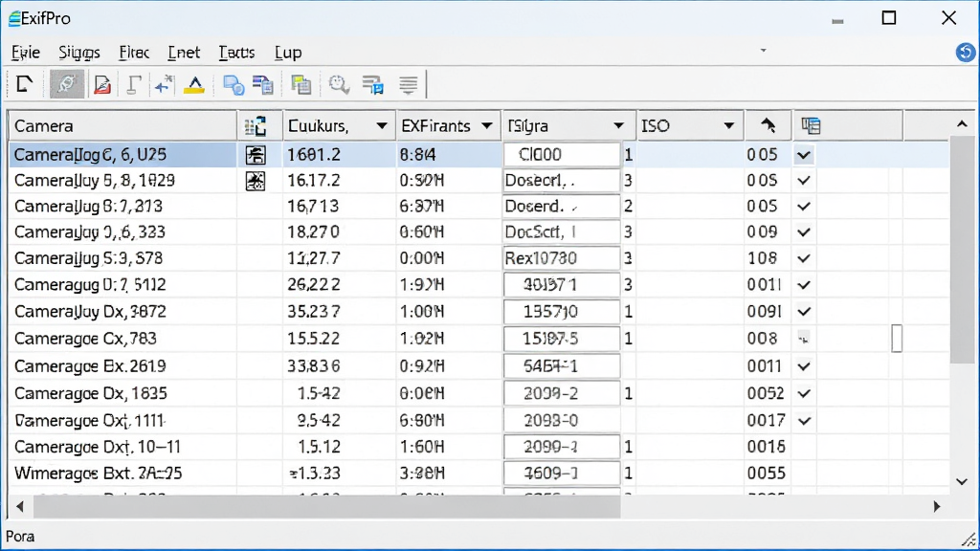This screenshot has width=980, height=551.
Task: Open the Siiggs menu
Action: coord(79,53)
